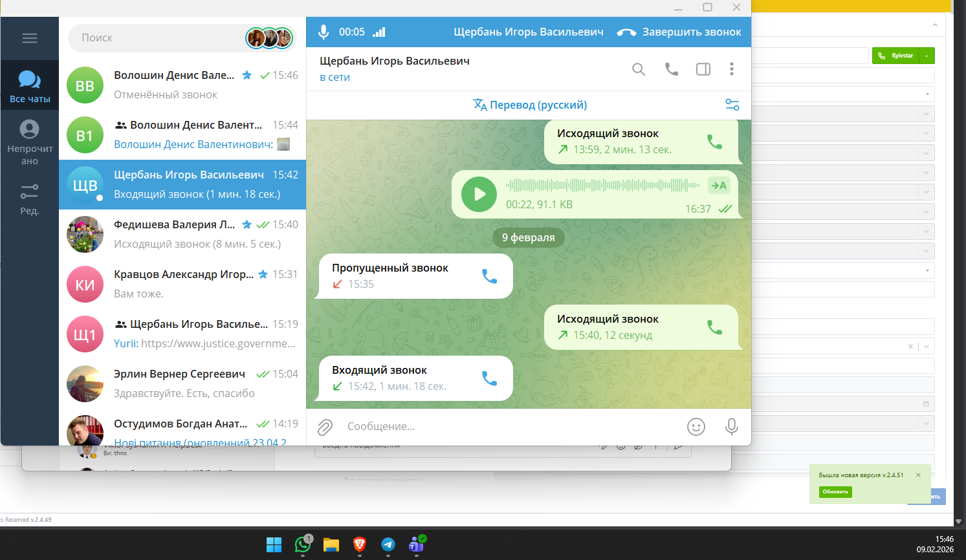Click the 9 февраля date badge

529,237
